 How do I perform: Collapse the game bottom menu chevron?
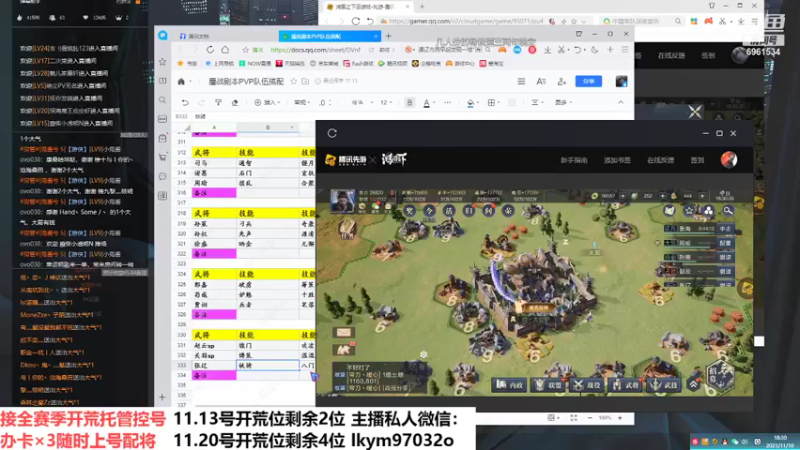coord(693,385)
